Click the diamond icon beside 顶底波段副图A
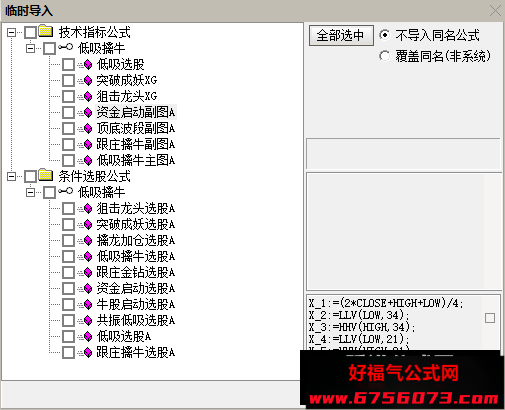This screenshot has height=410, width=505. click(x=88, y=128)
